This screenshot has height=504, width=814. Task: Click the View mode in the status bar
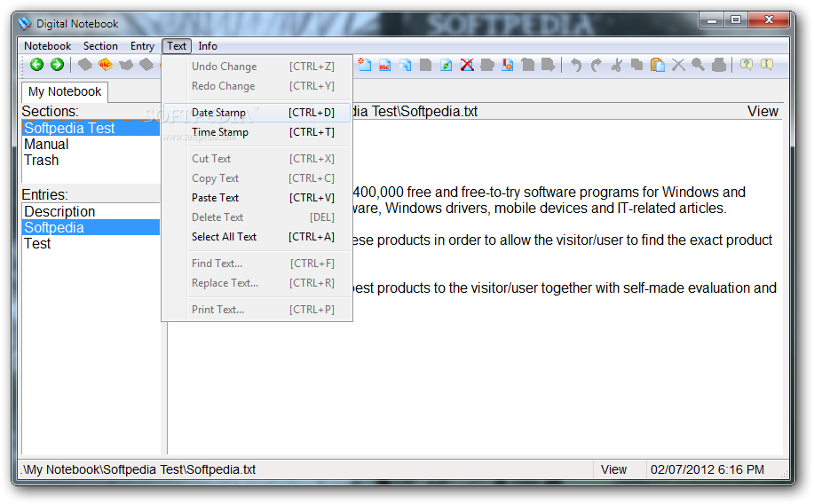[614, 469]
